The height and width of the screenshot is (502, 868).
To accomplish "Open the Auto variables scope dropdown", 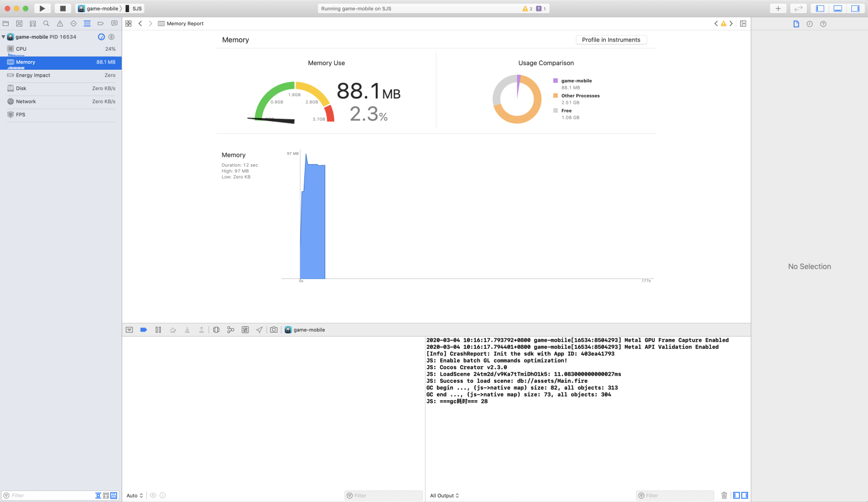I will (135, 496).
